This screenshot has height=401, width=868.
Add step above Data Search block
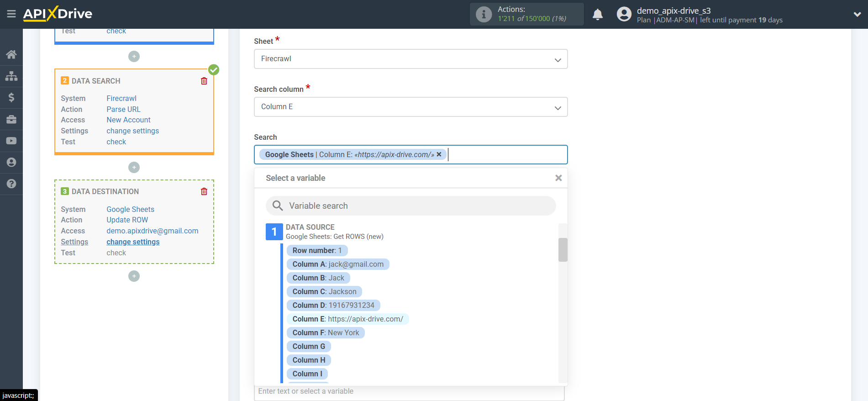(134, 57)
